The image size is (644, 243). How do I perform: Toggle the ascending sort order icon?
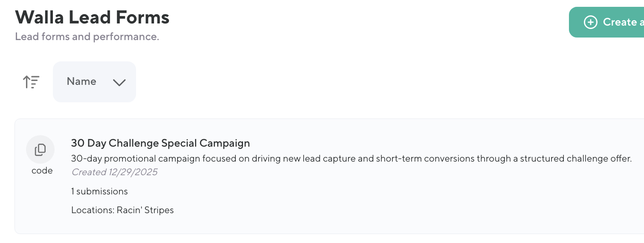coord(31,81)
